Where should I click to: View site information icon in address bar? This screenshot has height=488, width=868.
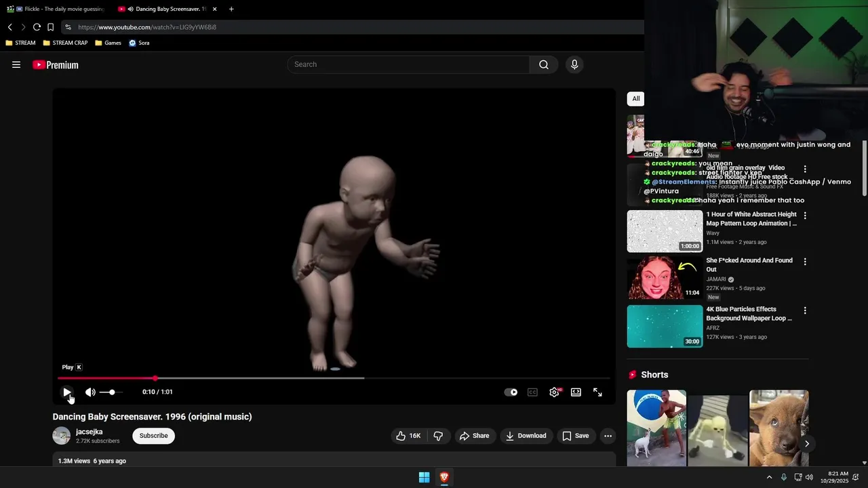[x=68, y=27]
